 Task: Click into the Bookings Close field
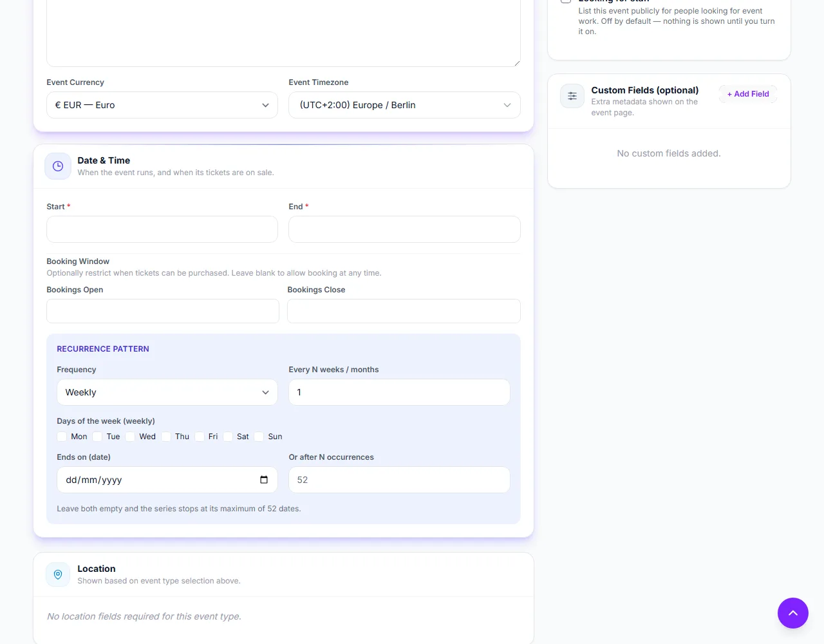(404, 311)
